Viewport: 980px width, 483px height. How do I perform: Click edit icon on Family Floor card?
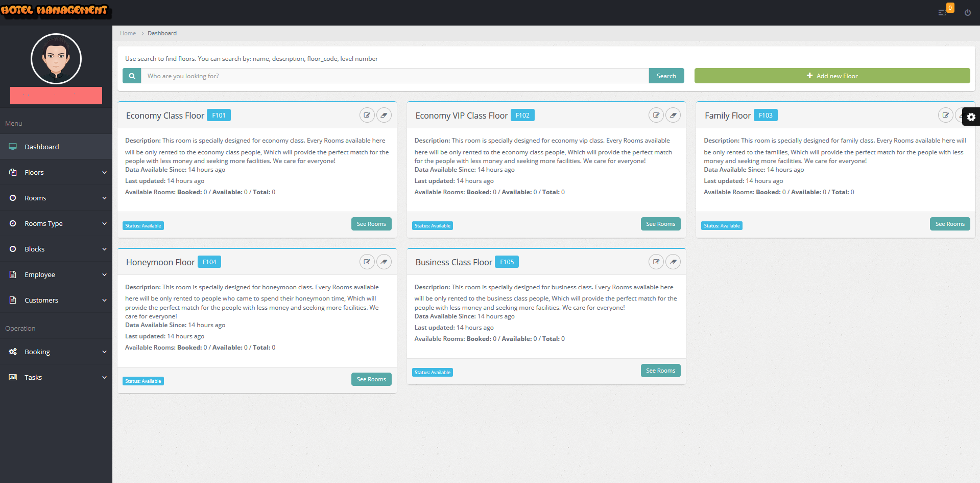(x=945, y=116)
